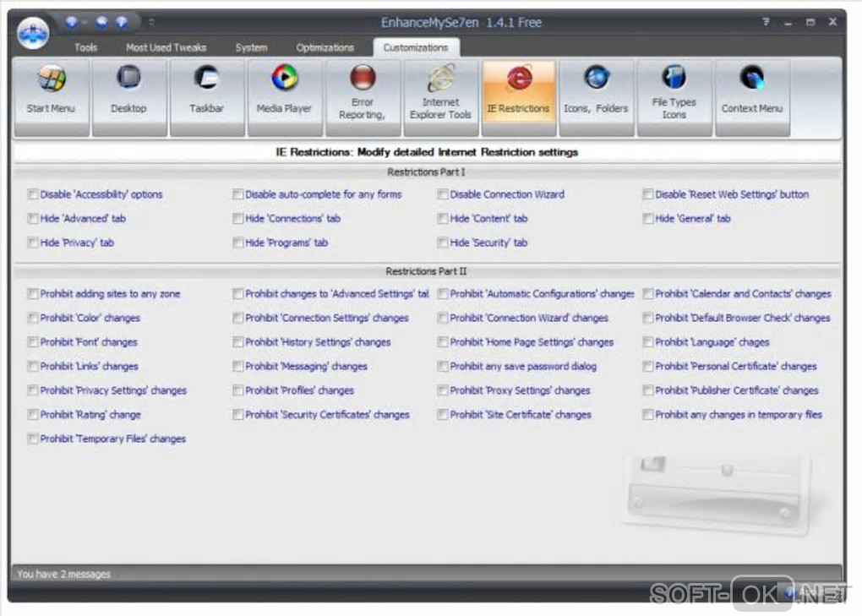Tick Prohibit 'Site Certificate' changes
The image size is (862, 616).
pos(443,414)
